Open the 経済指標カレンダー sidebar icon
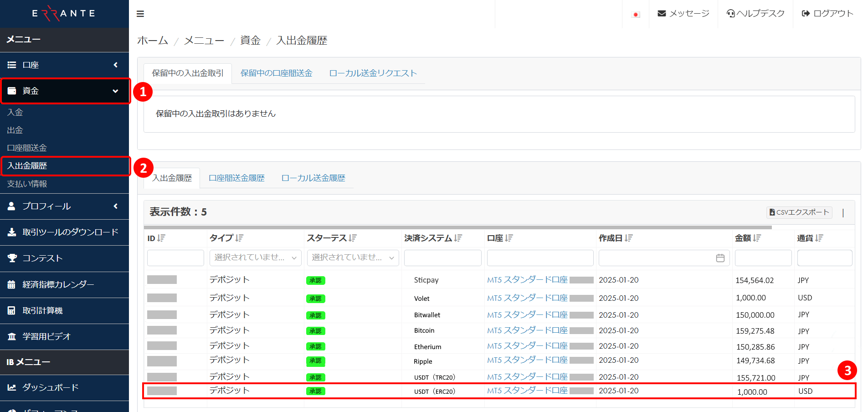 pos(12,284)
